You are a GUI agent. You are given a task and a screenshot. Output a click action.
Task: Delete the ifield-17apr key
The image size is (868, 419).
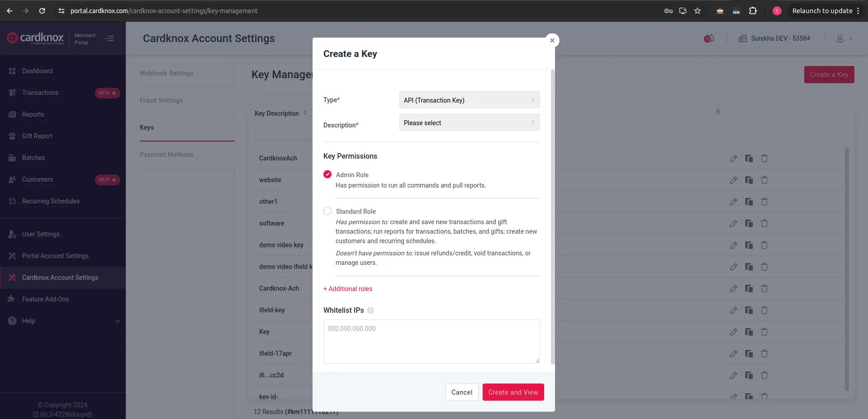pos(764,353)
